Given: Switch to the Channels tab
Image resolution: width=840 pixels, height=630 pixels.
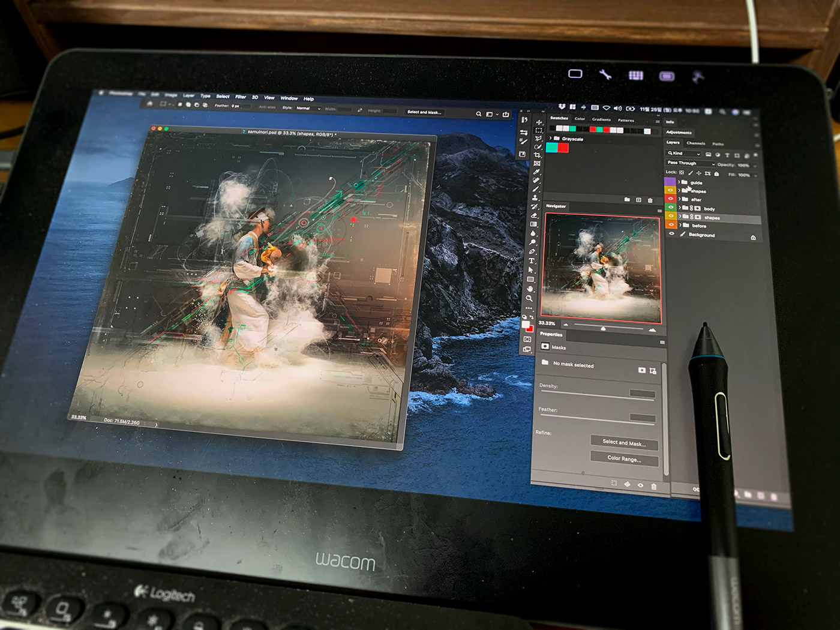Looking at the screenshot, I should point(696,143).
